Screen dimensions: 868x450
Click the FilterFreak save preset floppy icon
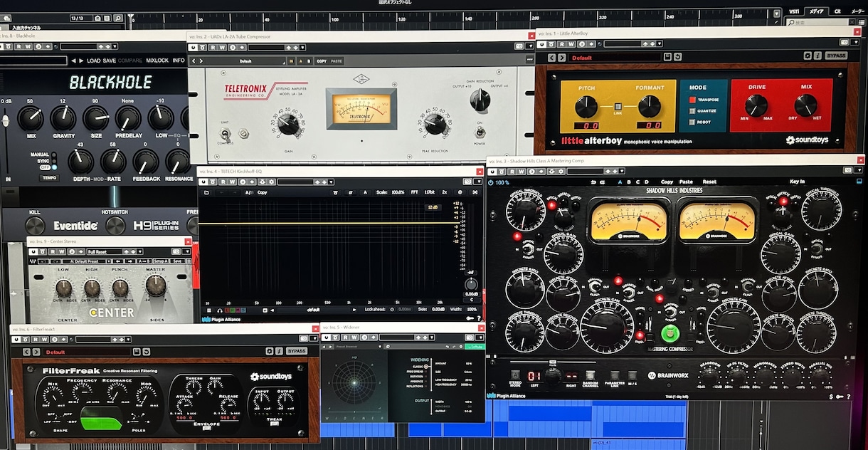tap(136, 352)
